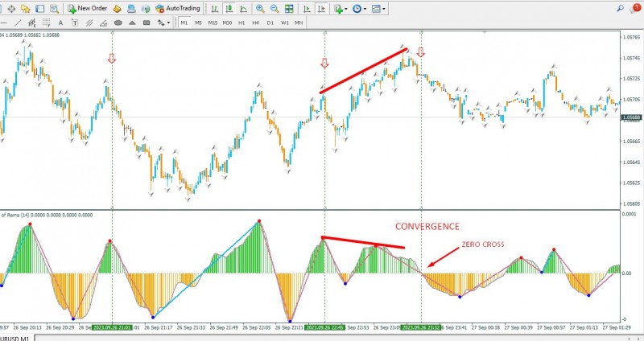
Task: Expand the periods dropdown arrow
Action: pyautogui.click(x=365, y=9)
